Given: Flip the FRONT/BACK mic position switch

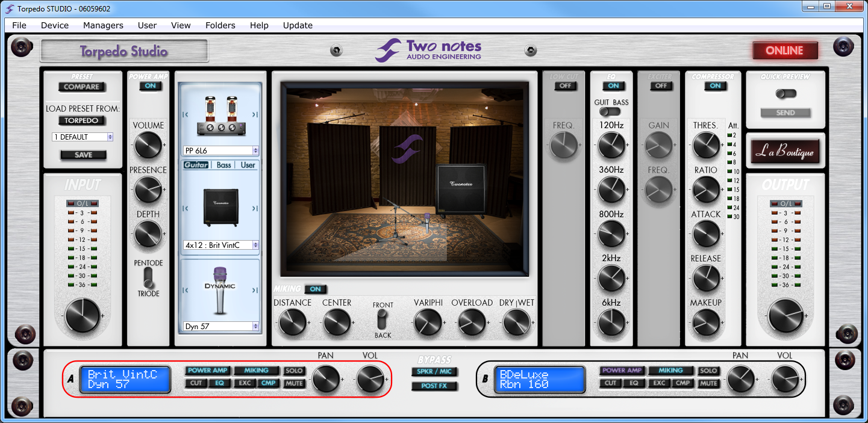Looking at the screenshot, I should click(x=382, y=320).
